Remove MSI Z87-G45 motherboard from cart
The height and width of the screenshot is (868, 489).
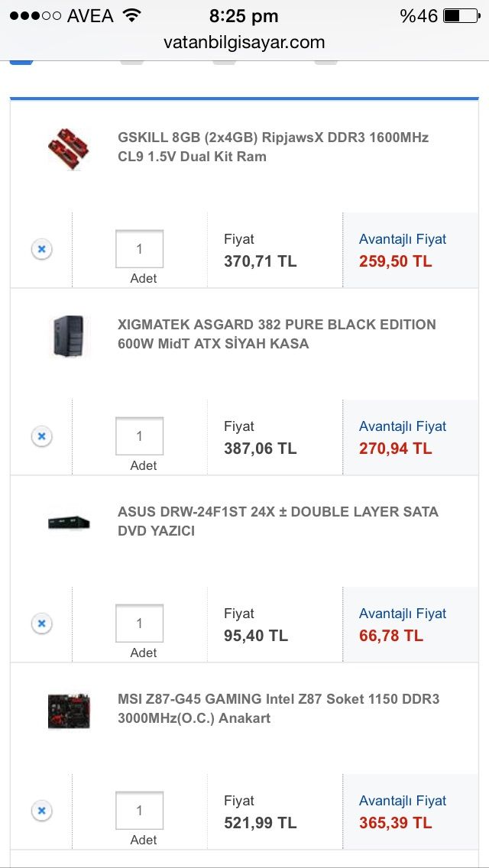pyautogui.click(x=42, y=811)
